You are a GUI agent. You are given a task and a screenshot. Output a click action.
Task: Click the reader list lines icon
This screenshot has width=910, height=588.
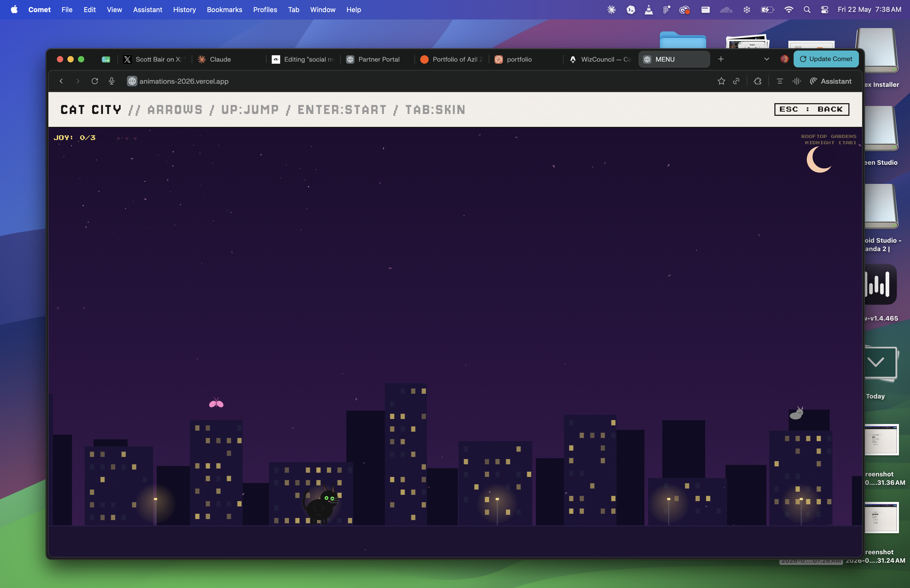(780, 81)
